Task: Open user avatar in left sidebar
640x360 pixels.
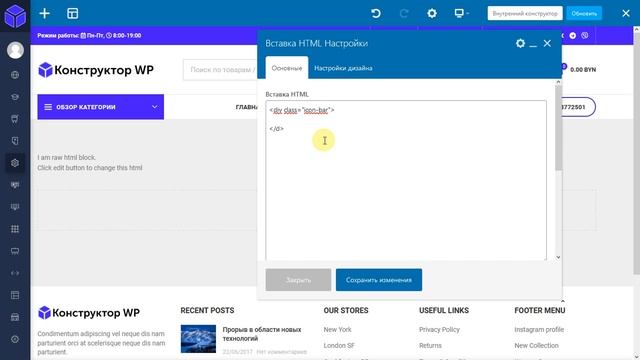Action: click(15, 50)
